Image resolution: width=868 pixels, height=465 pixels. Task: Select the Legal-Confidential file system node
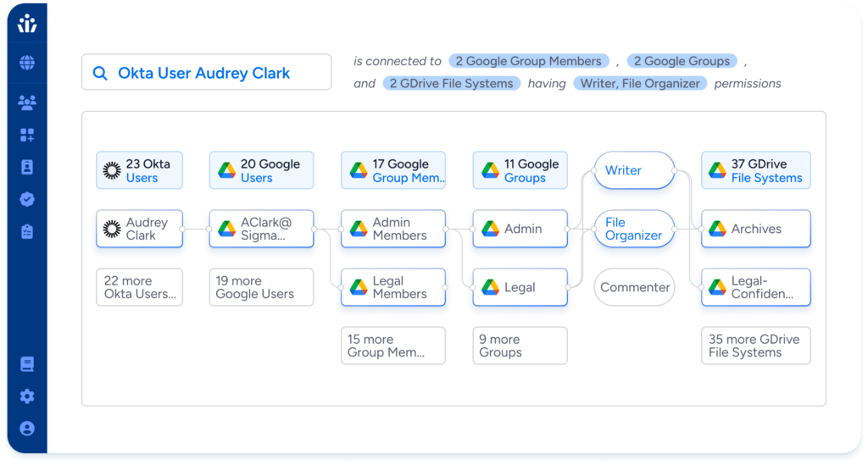[x=755, y=287]
